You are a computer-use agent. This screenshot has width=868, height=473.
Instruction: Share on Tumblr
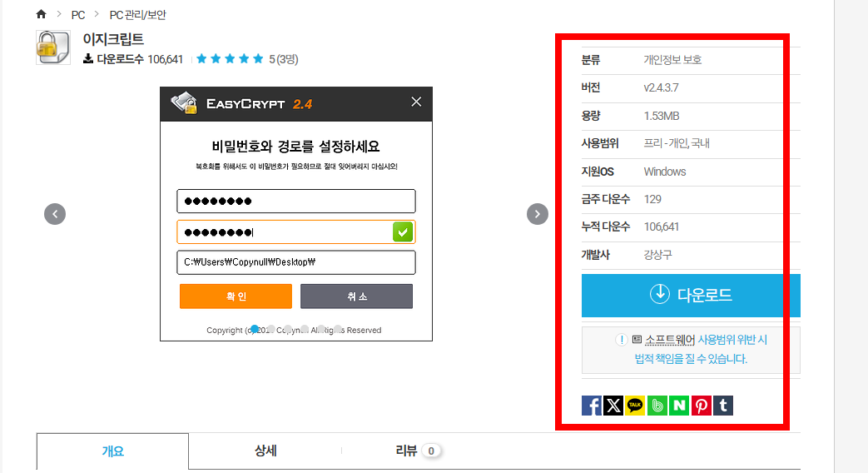coord(723,406)
